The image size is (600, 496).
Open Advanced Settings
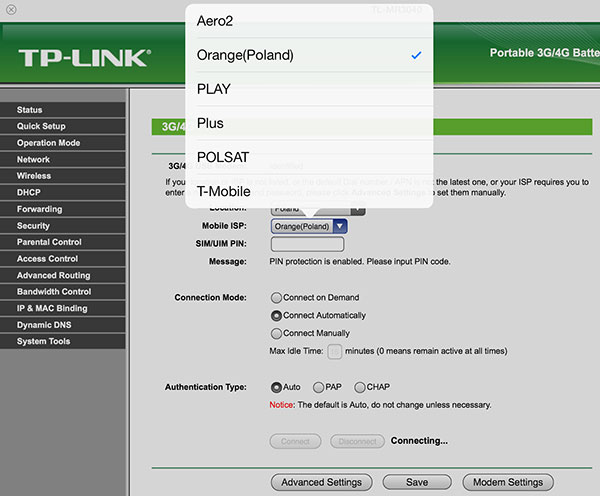321,482
